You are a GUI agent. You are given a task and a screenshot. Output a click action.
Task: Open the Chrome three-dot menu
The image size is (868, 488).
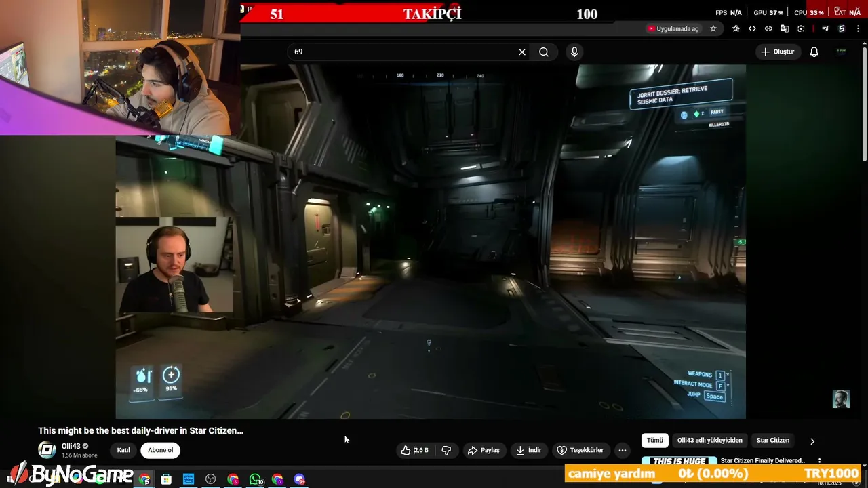tap(858, 28)
